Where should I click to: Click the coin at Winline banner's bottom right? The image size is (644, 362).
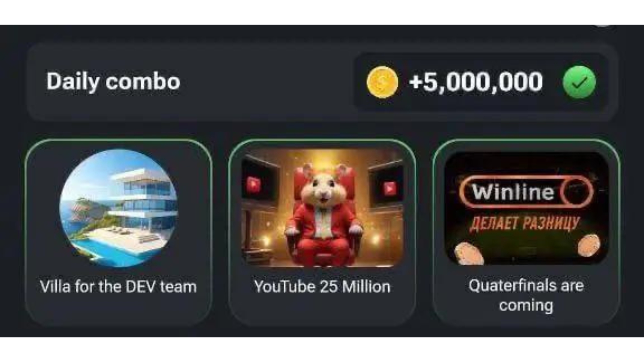click(589, 246)
